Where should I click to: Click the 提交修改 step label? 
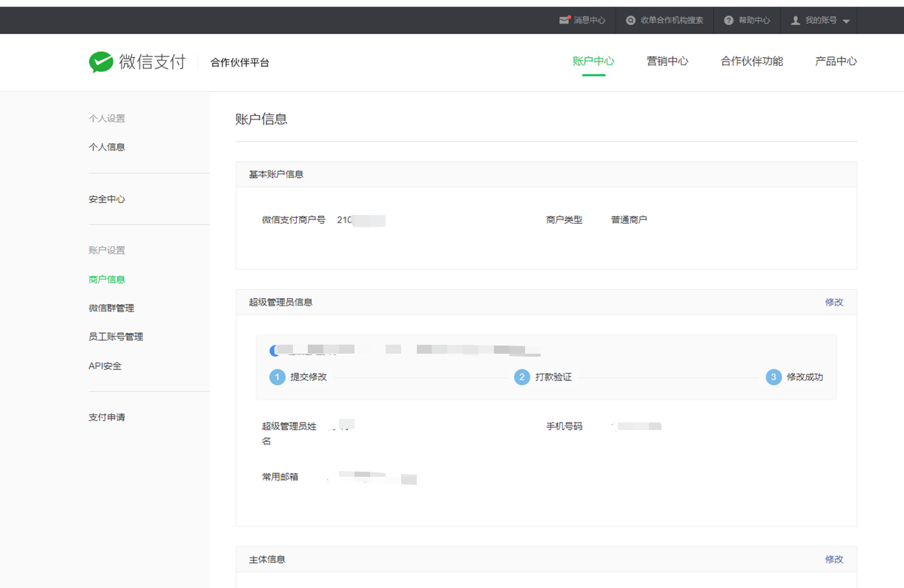pyautogui.click(x=309, y=377)
